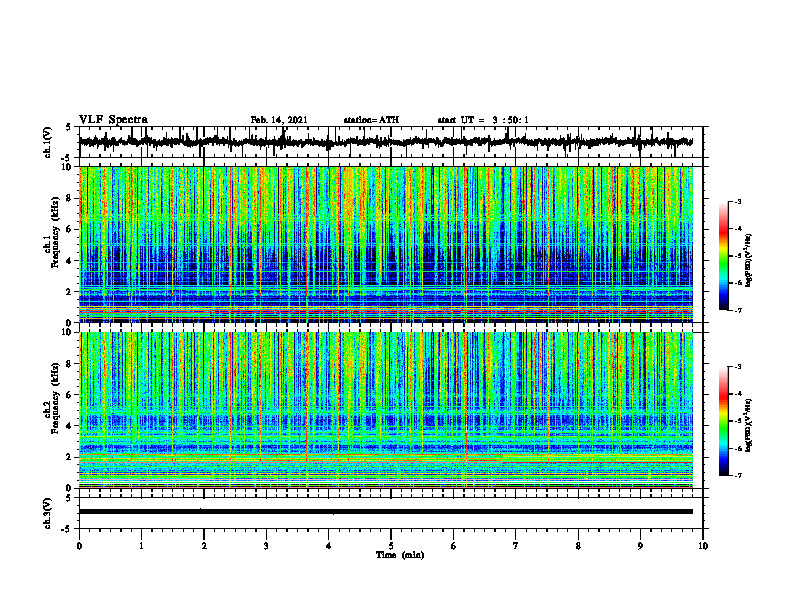Click the time axis tick label "6"
The width and height of the screenshot is (792, 612).
tap(454, 546)
